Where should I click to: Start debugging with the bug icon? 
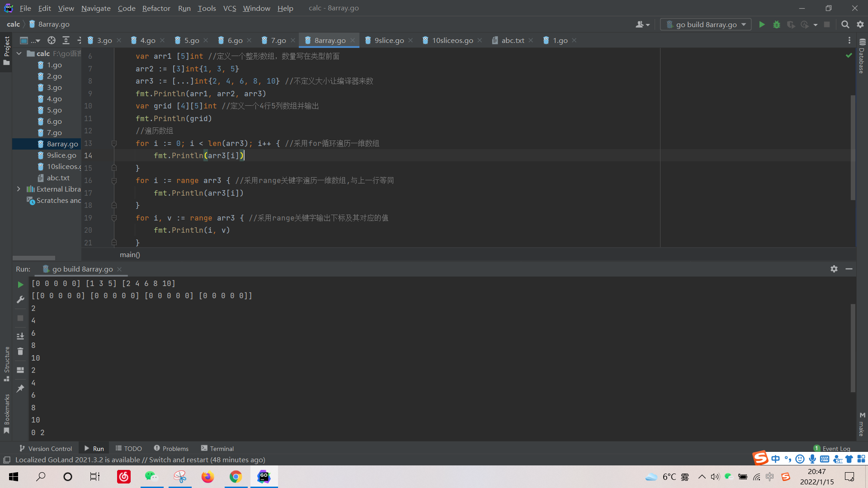tap(777, 24)
